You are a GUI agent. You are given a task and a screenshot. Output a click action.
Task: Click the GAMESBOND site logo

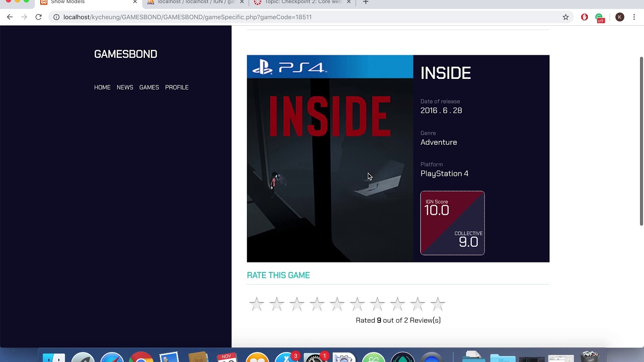(126, 54)
